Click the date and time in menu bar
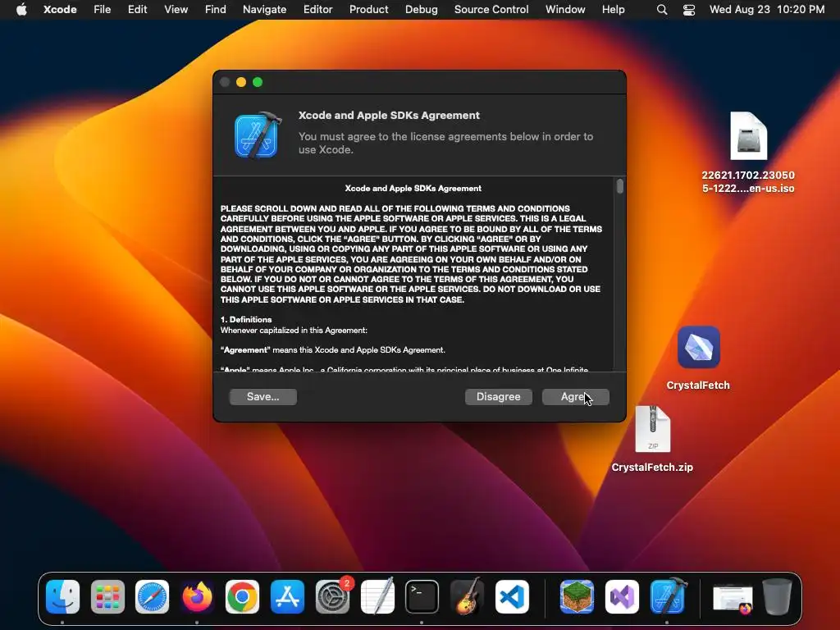Screen dimensions: 840x630 point(767,9)
